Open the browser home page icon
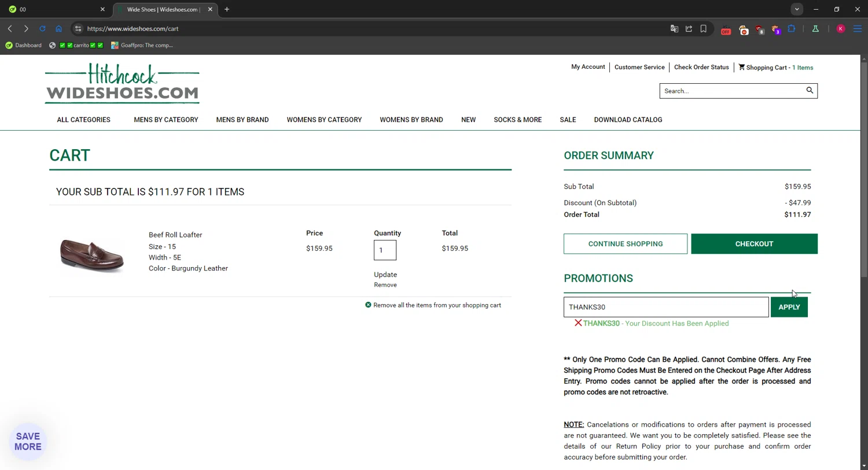868x470 pixels. coord(58,28)
